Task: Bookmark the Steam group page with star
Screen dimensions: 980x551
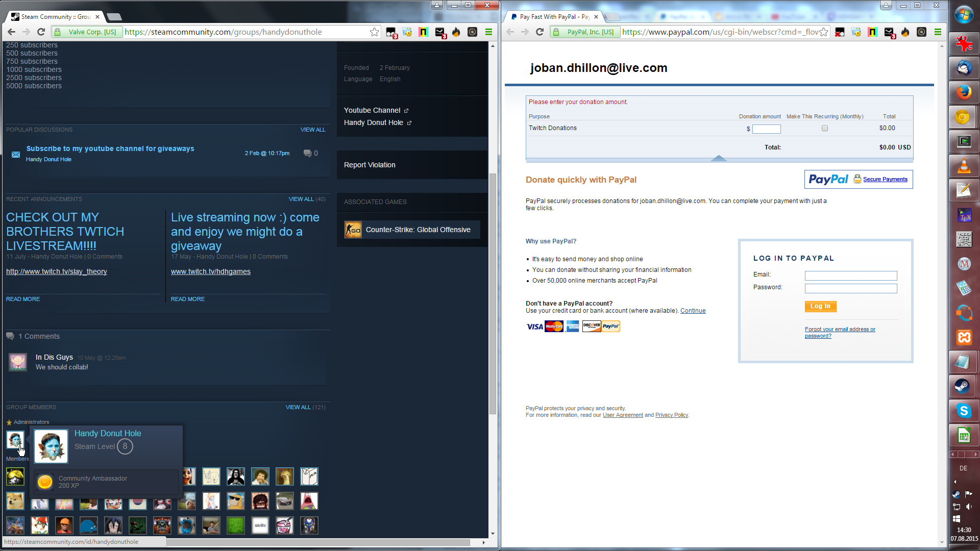Action: click(x=374, y=32)
